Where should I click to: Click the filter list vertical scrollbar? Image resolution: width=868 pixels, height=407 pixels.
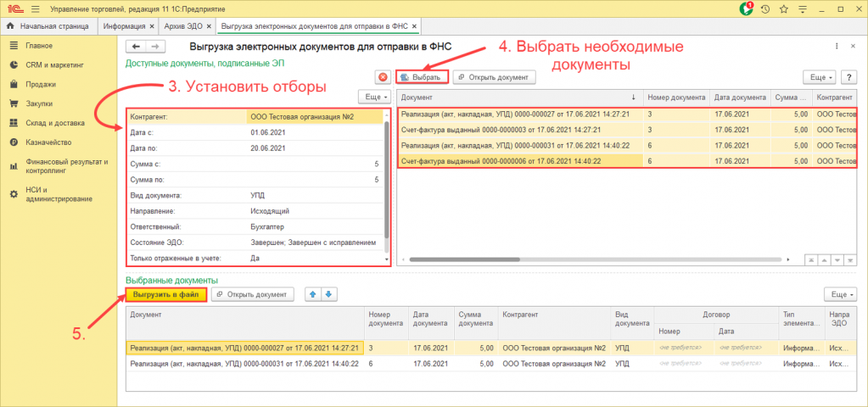click(x=386, y=180)
